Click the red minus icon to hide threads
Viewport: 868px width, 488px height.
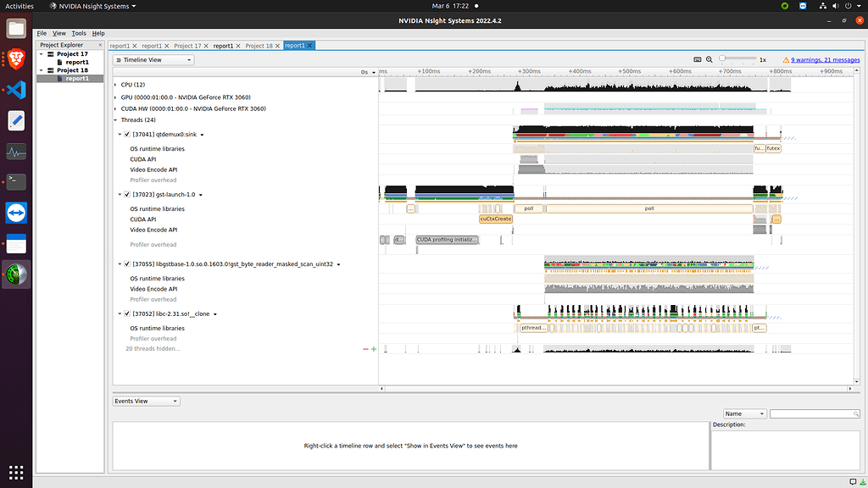coord(365,349)
